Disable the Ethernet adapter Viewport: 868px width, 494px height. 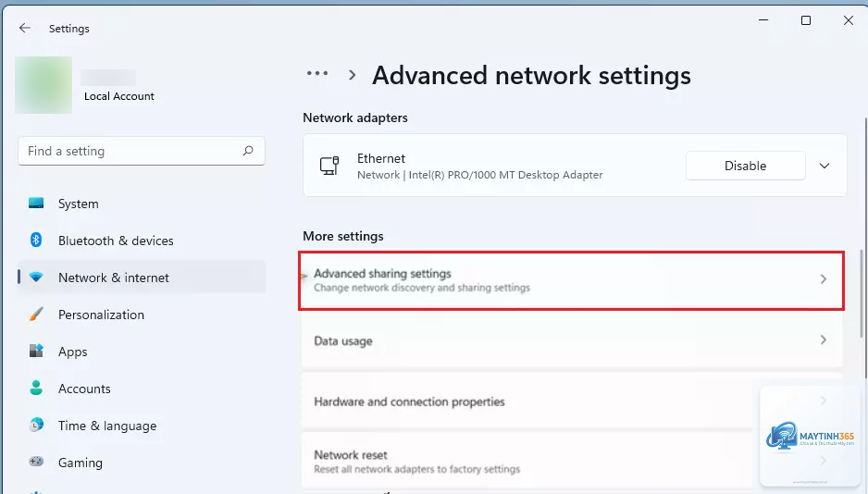point(745,166)
